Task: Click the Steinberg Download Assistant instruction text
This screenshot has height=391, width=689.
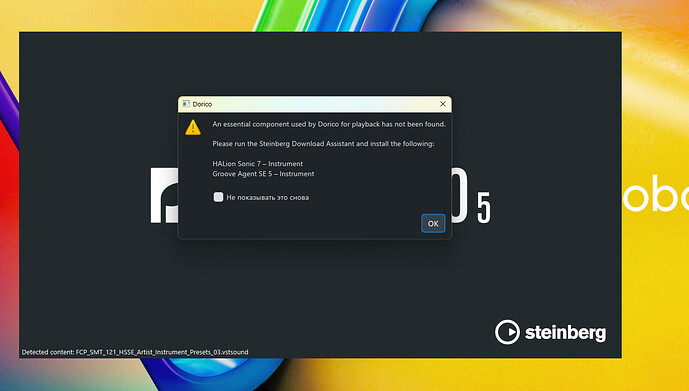Action: point(323,144)
